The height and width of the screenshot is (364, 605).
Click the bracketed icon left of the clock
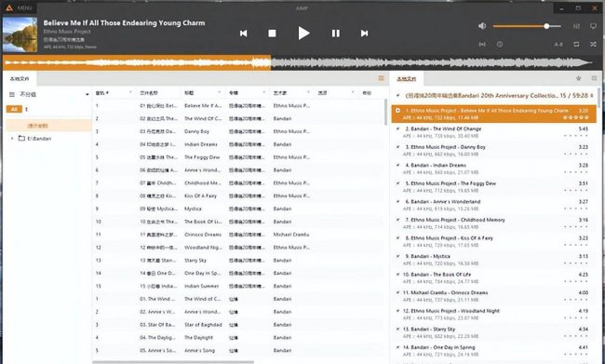point(482,45)
